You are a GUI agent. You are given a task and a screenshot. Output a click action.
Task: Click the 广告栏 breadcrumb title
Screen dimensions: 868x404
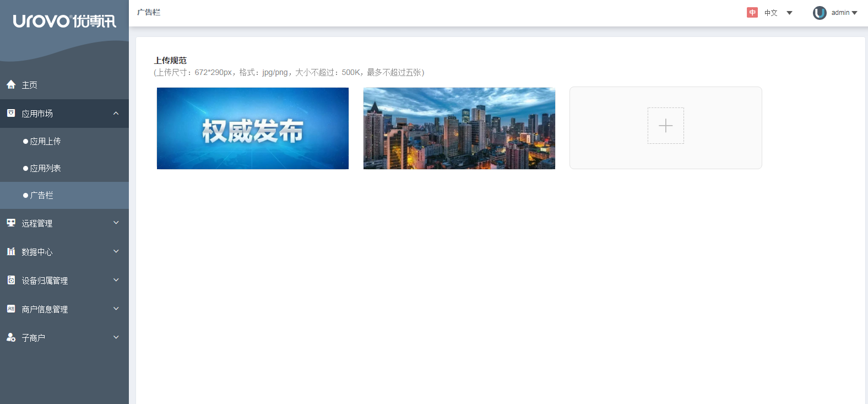149,12
